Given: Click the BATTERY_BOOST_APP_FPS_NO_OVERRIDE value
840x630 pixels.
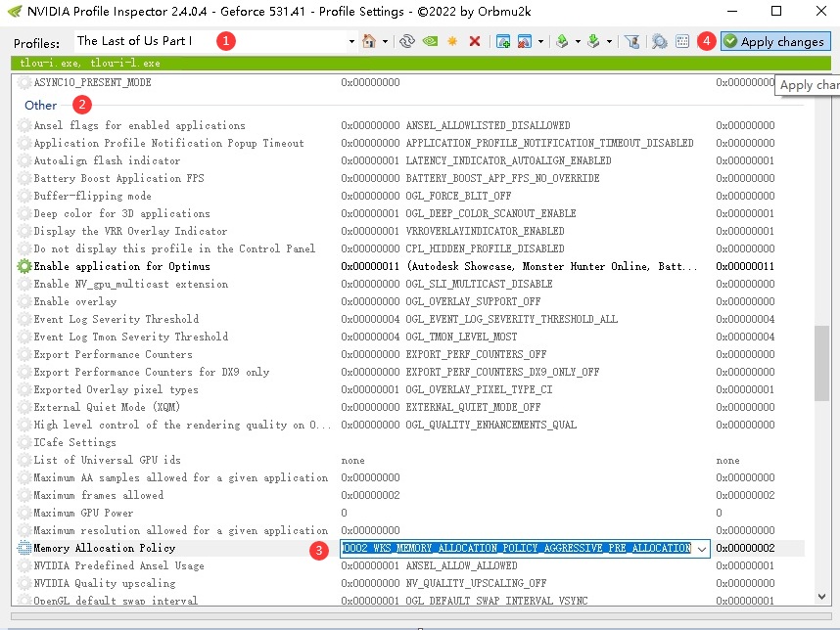Looking at the screenshot, I should [x=502, y=178].
